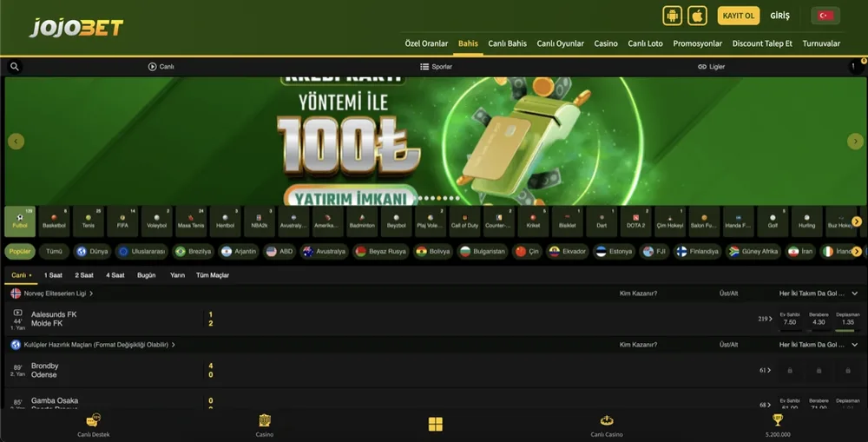Image resolution: width=868 pixels, height=442 pixels.
Task: Select the Futbol sport icon
Action: 20,221
